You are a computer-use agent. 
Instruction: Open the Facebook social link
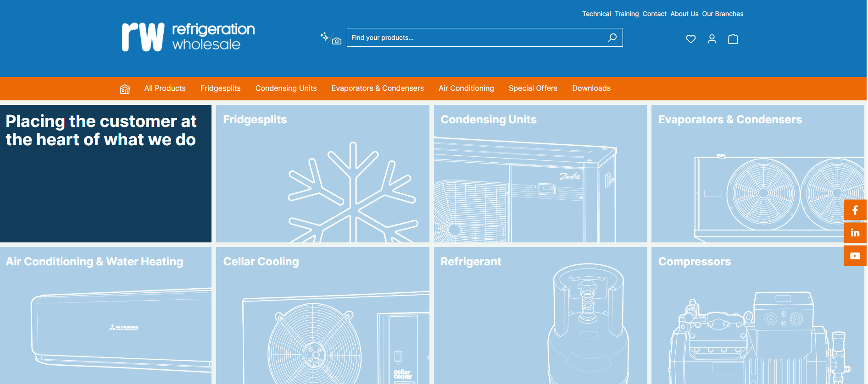(x=855, y=210)
